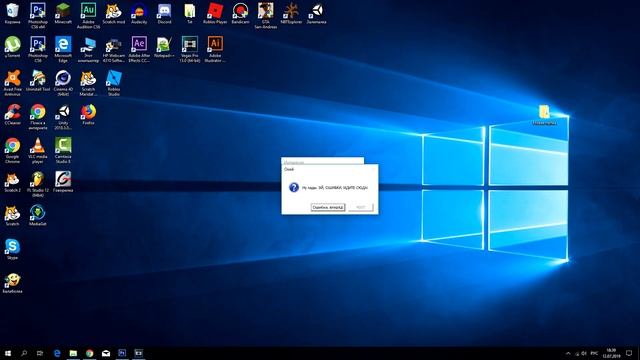Launch Skype from the desktop
Screen dimensions: 640x360
pos(12,249)
